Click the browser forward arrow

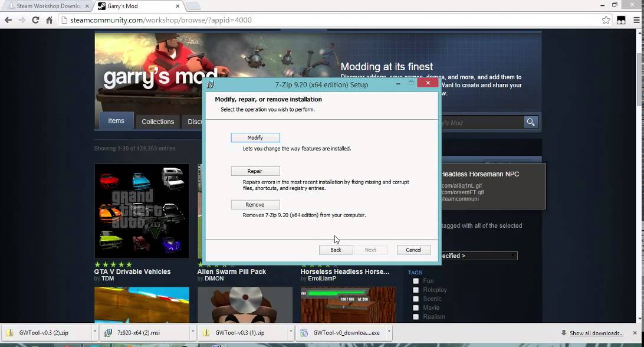point(22,20)
